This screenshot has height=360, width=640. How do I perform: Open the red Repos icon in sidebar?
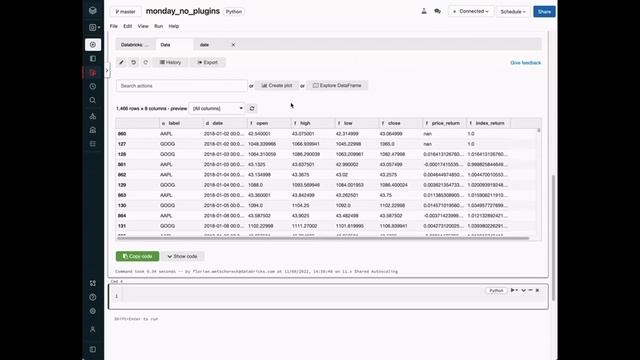pos(93,73)
